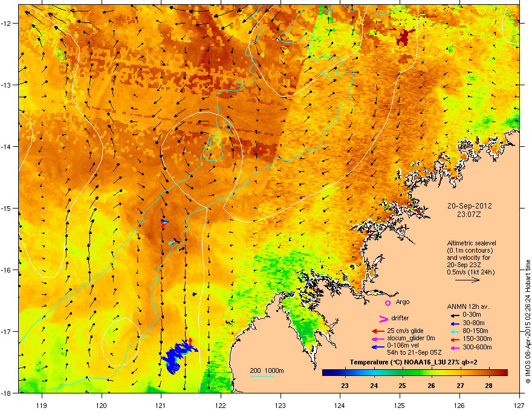Click the magenta drifter chevron symbol
This screenshot has height=411, width=532.
[383, 319]
